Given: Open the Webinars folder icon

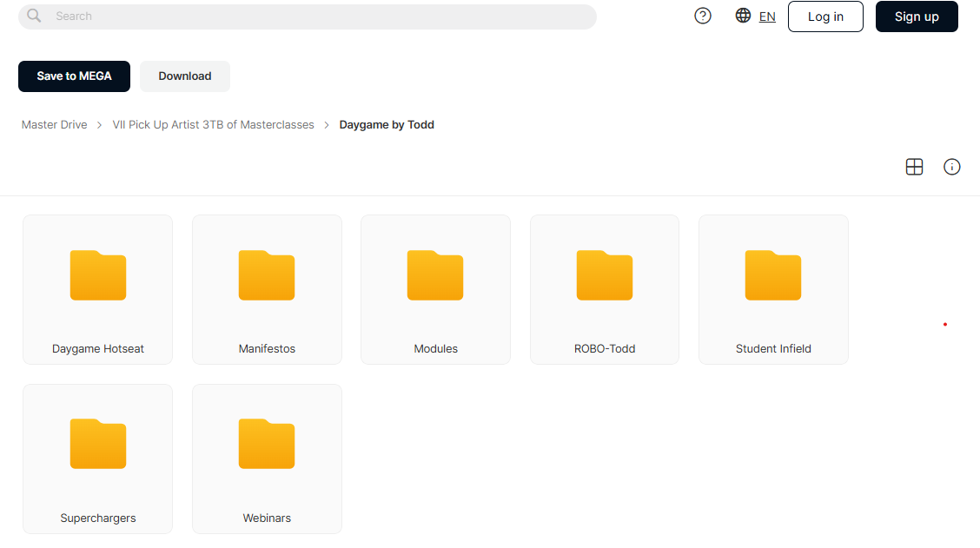Looking at the screenshot, I should coord(267,444).
